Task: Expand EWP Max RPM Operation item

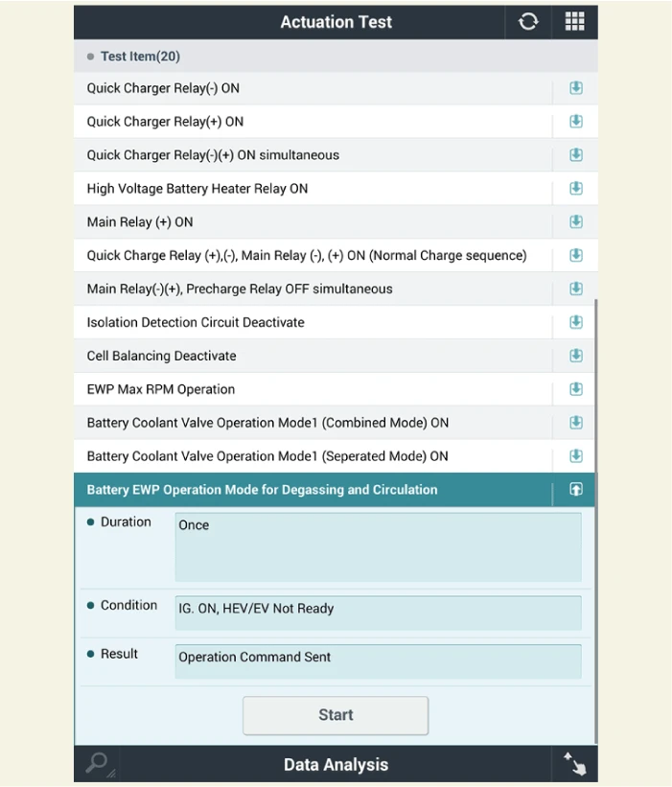Action: (576, 389)
